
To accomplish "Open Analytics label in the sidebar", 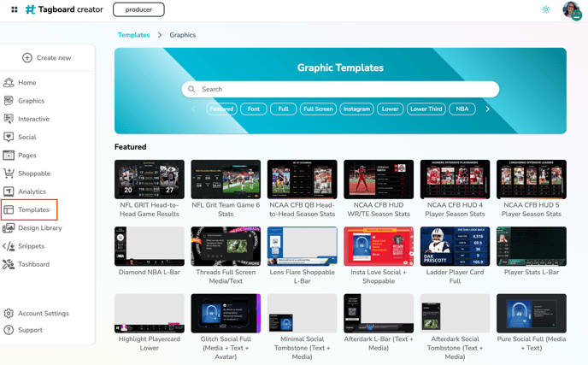I will pos(32,191).
